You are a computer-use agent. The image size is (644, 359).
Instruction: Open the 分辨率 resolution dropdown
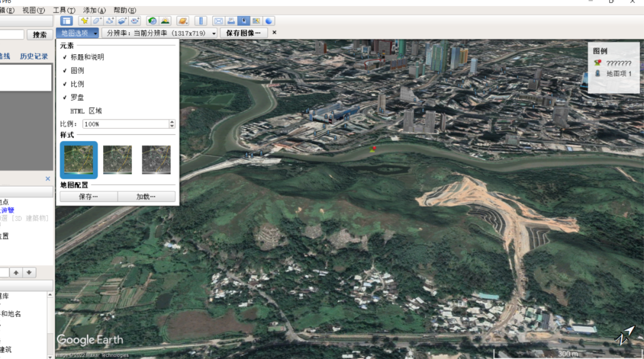coord(160,33)
